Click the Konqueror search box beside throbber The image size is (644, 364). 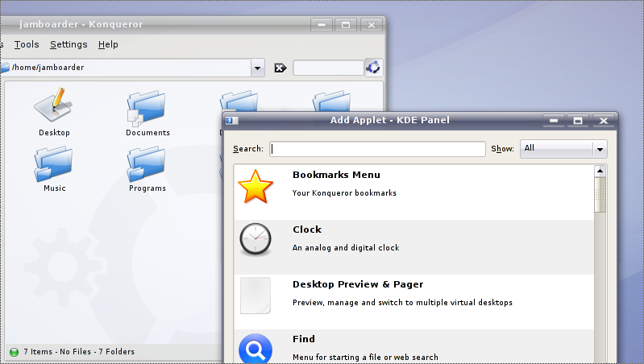[328, 68]
